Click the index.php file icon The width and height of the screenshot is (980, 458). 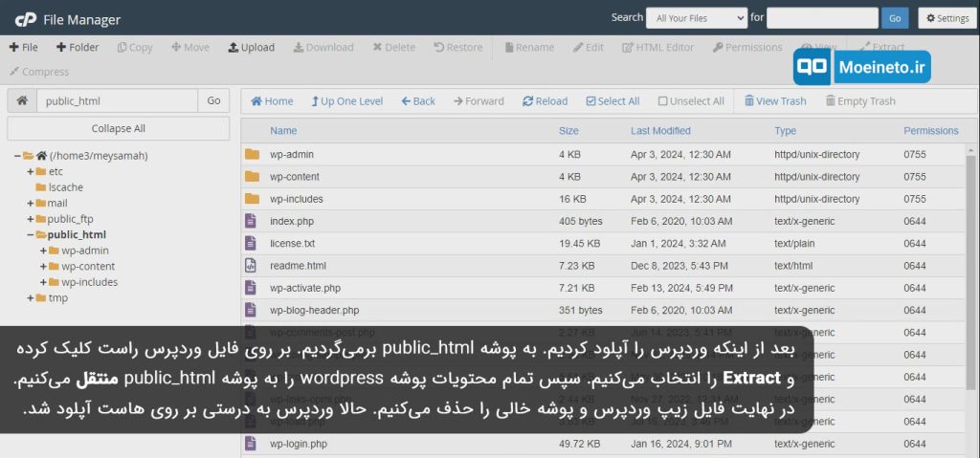pyautogui.click(x=251, y=221)
